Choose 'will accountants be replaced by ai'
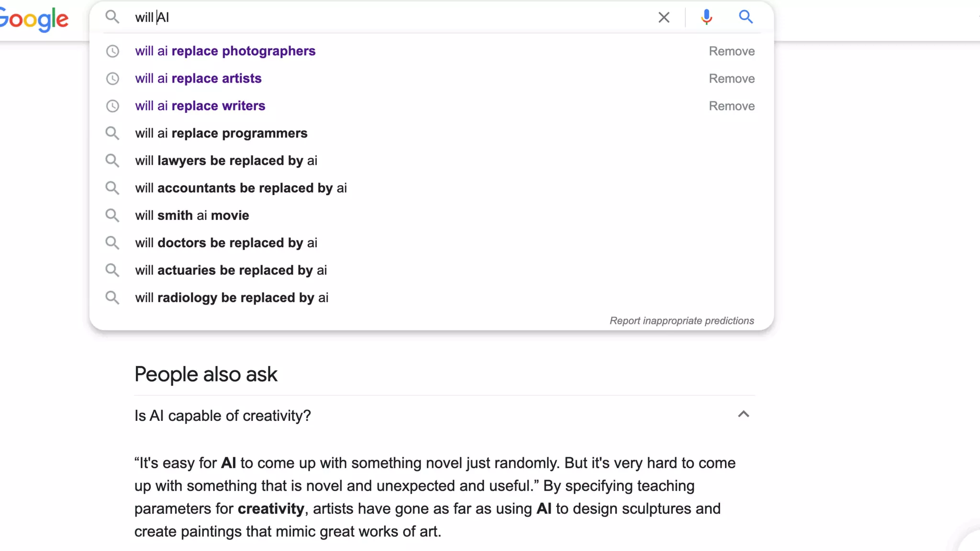This screenshot has height=551, width=980. (241, 188)
